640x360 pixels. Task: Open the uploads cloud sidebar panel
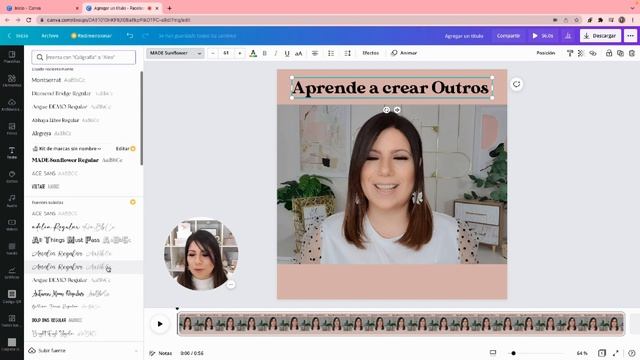[12, 104]
